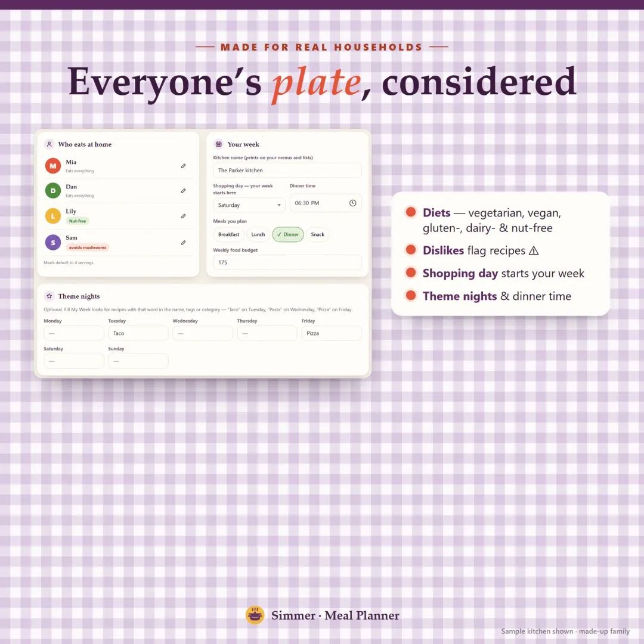Click the star icon next to Theme nights
This screenshot has width=644, height=644.
coord(49,296)
